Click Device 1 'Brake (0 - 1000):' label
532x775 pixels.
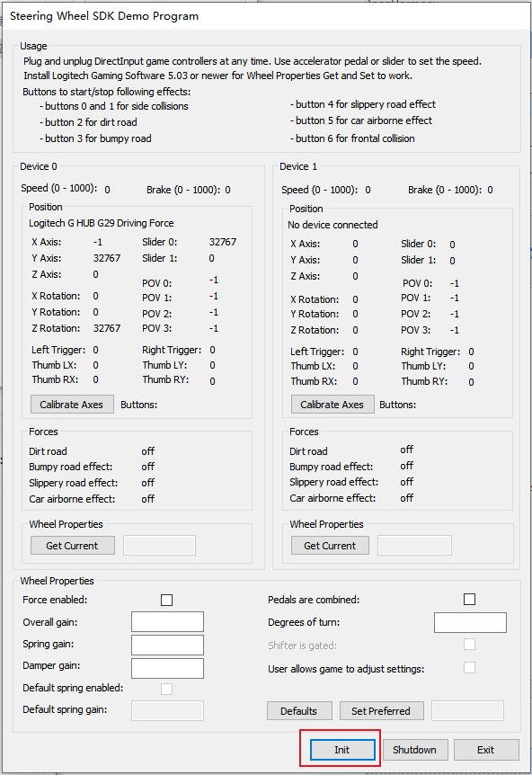tap(445, 190)
